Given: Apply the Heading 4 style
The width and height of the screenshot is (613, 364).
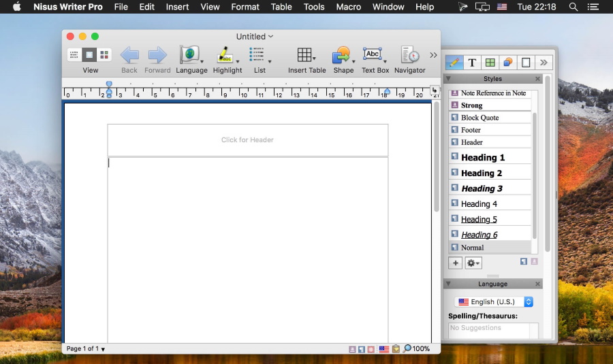Looking at the screenshot, I should (490, 203).
